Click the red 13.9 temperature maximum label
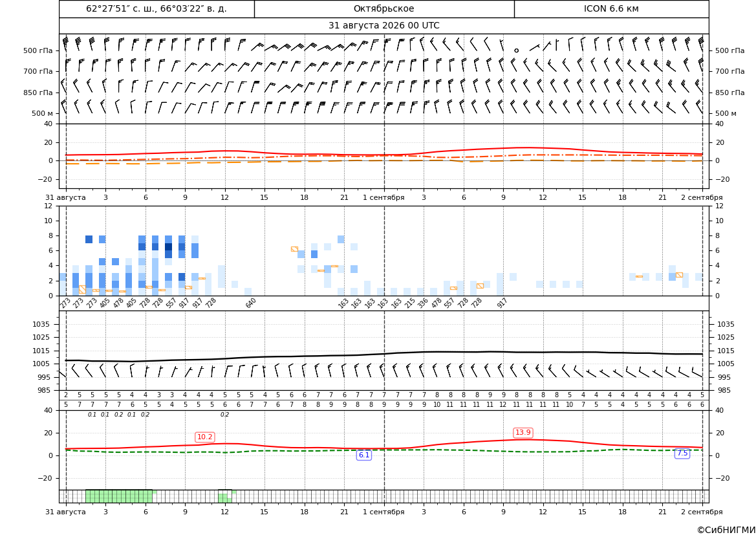The height and width of the screenshot is (535, 756). click(523, 433)
